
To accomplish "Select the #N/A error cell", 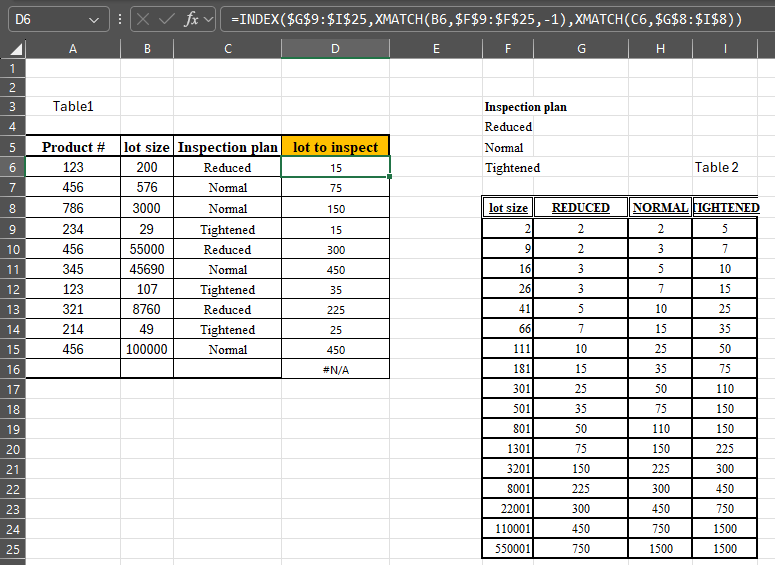I will (335, 369).
